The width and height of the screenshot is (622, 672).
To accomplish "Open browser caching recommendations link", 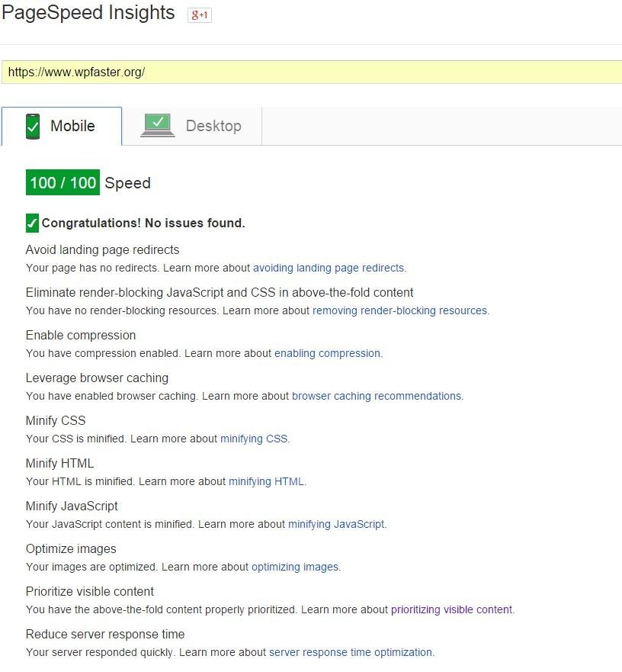I will [x=377, y=396].
